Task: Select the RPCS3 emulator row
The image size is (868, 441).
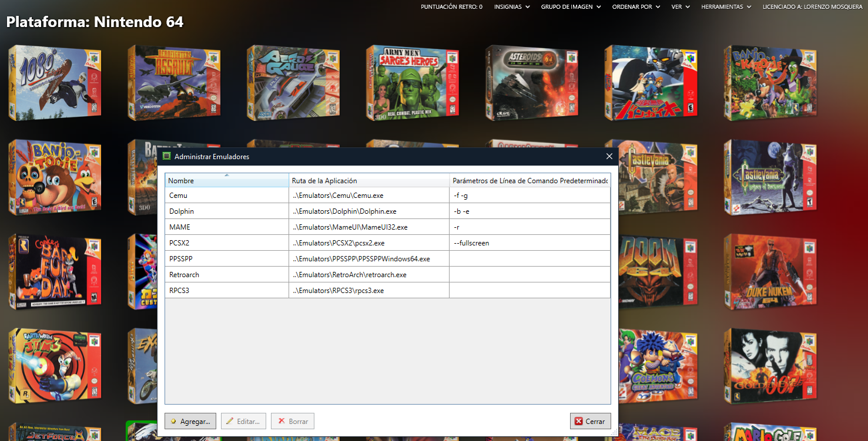Action: 387,291
